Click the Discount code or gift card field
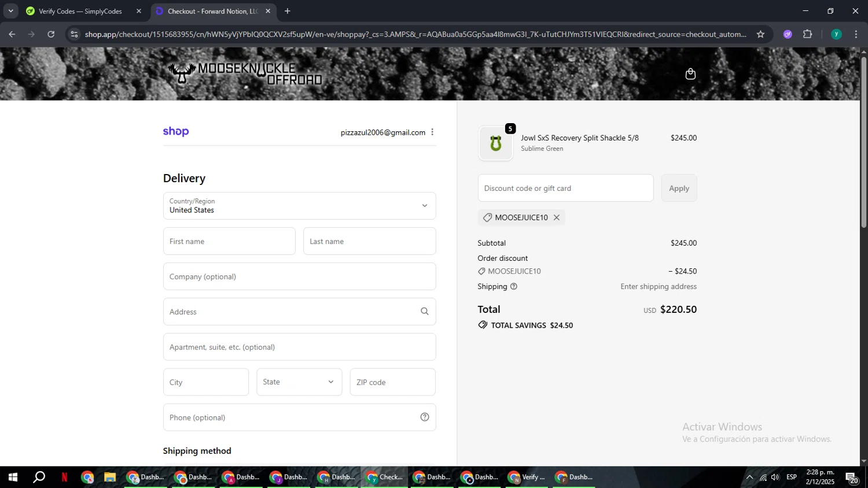The width and height of the screenshot is (868, 488). 565,188
